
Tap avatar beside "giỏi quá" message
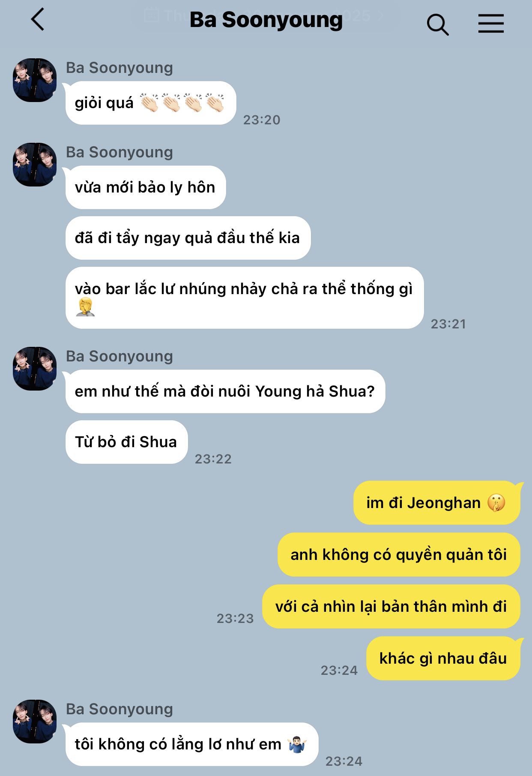pyautogui.click(x=35, y=80)
